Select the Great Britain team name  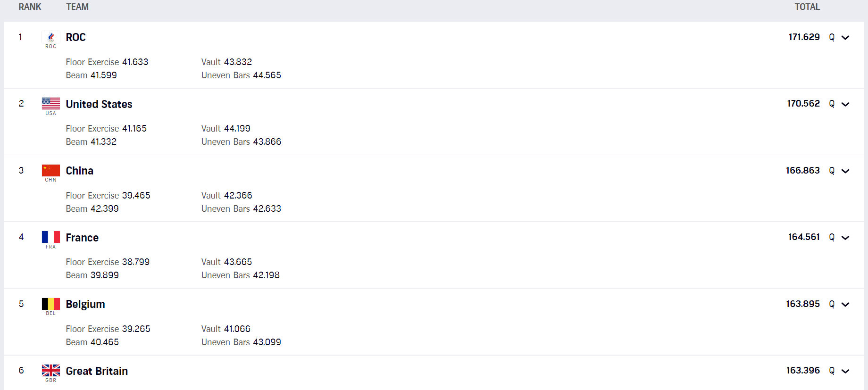tap(97, 371)
